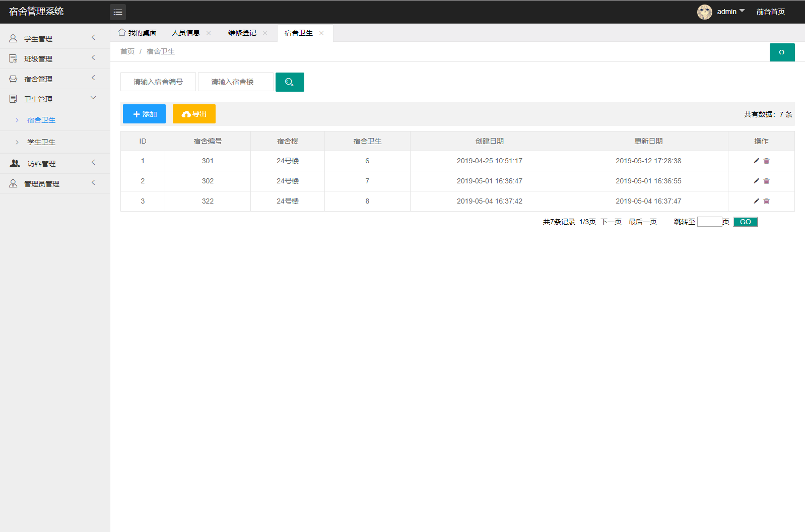This screenshot has width=805, height=532.
Task: Click the green refresh button
Action: [782, 52]
